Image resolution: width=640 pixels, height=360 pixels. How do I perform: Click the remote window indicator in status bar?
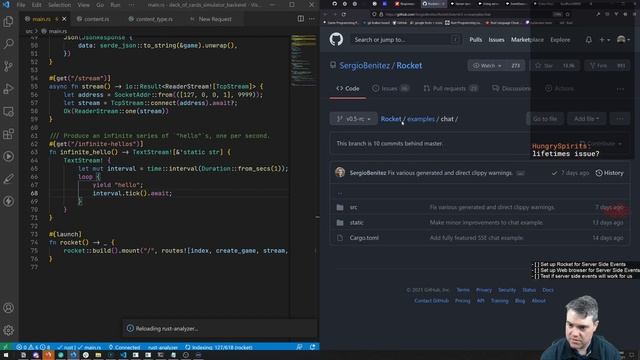tap(5, 347)
